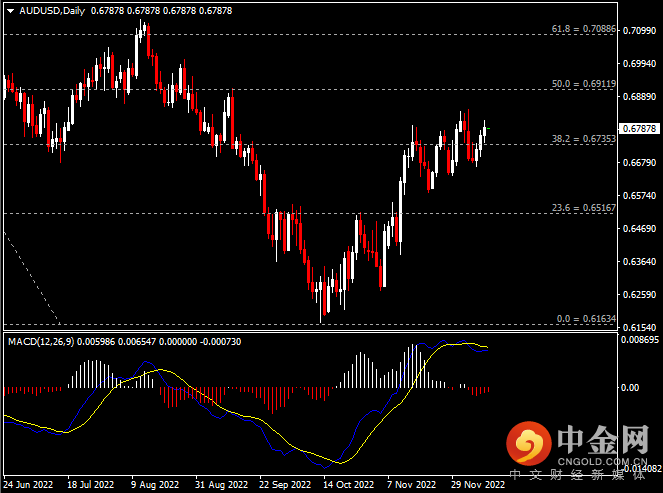
Task: Click the 0.61540 price scale label
Action: [x=638, y=328]
